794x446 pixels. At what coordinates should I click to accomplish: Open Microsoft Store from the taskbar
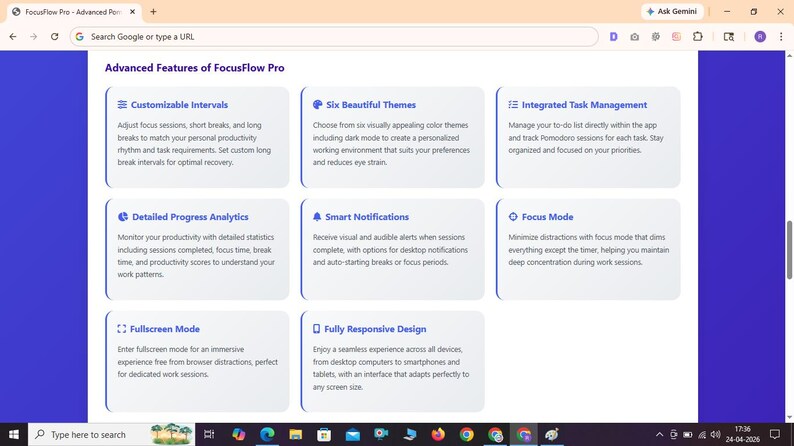point(324,434)
